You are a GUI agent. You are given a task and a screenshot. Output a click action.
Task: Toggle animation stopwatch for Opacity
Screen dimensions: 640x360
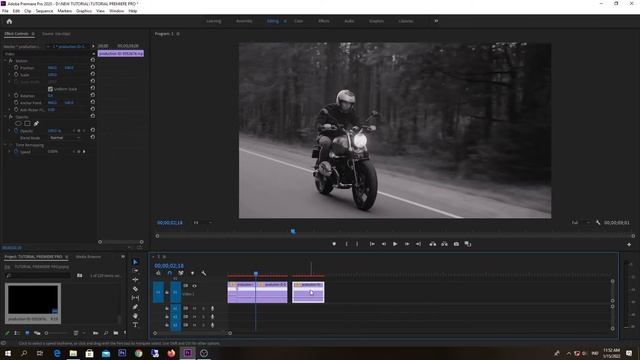(x=16, y=131)
